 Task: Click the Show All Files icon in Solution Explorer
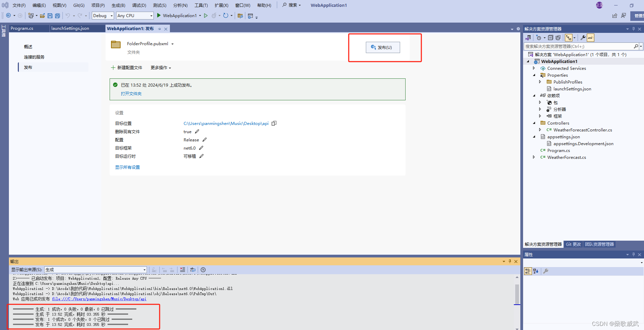pyautogui.click(x=558, y=38)
